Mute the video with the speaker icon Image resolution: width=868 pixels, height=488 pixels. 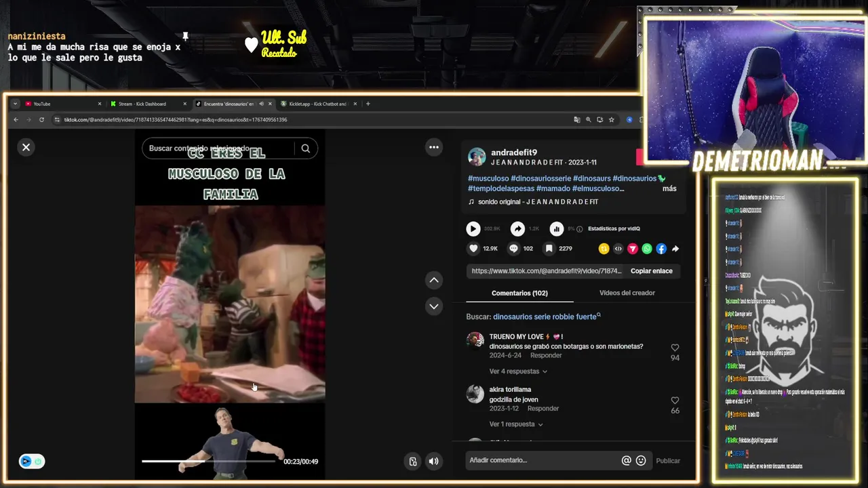click(434, 462)
